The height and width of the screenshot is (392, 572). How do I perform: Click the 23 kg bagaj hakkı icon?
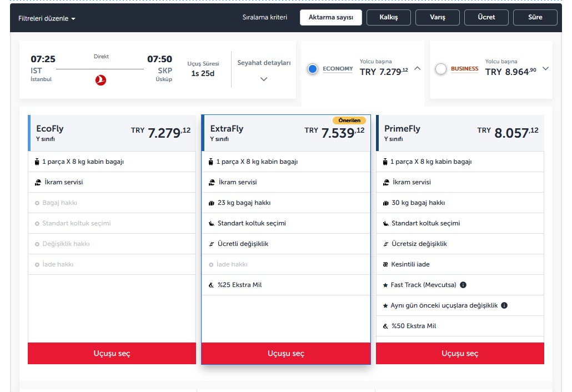click(211, 203)
